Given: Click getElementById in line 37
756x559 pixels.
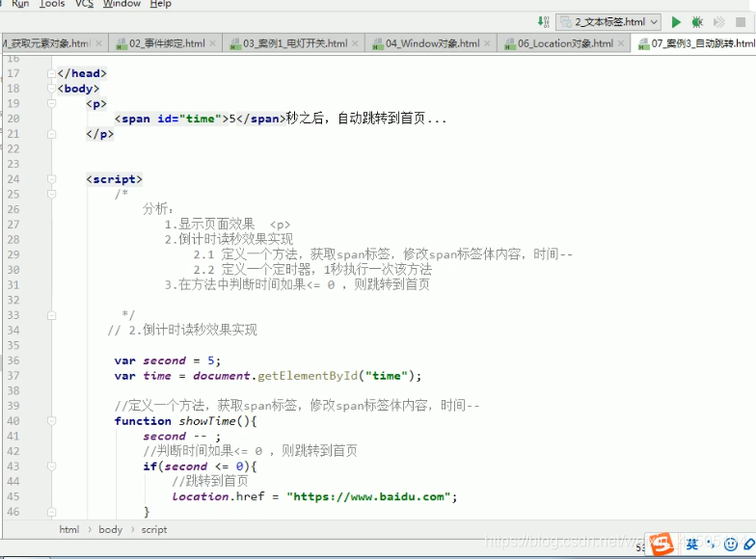Looking at the screenshot, I should [x=307, y=376].
